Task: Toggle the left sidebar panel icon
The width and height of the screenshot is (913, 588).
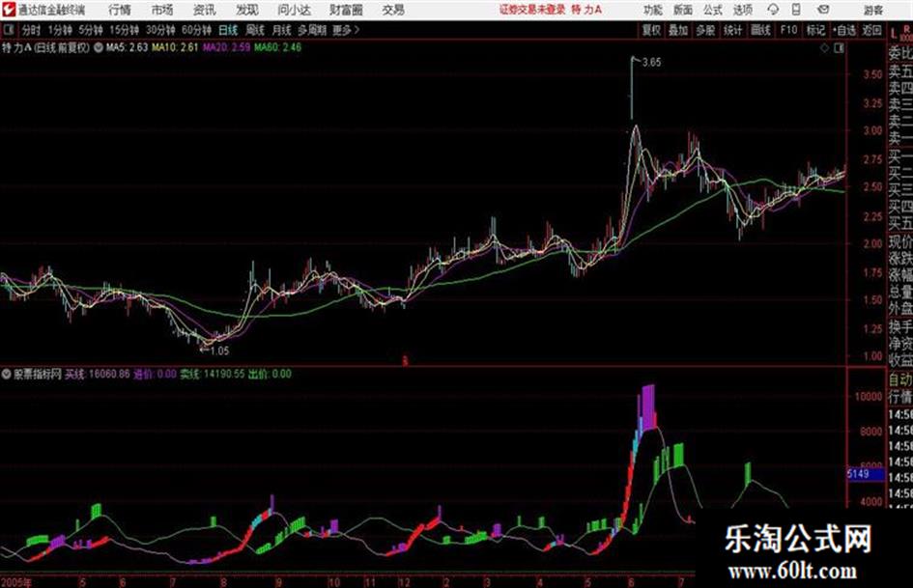Action: [x=8, y=30]
